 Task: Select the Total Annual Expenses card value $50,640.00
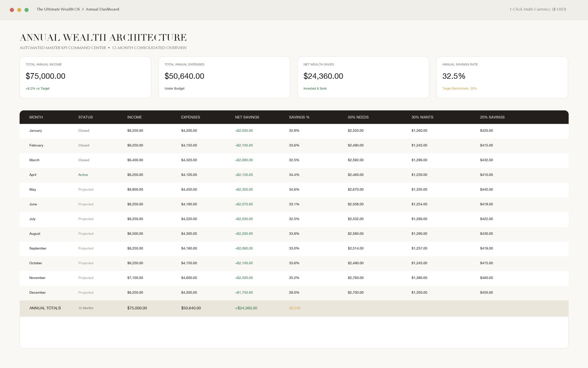(184, 76)
